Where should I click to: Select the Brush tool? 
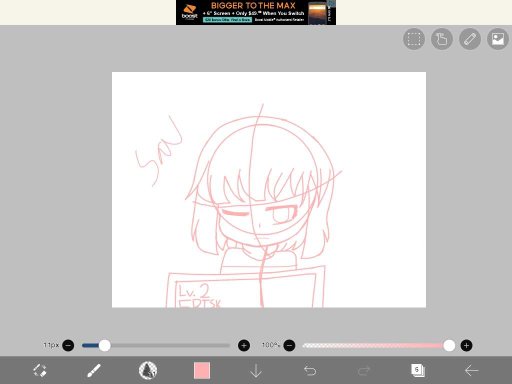pos(94,370)
